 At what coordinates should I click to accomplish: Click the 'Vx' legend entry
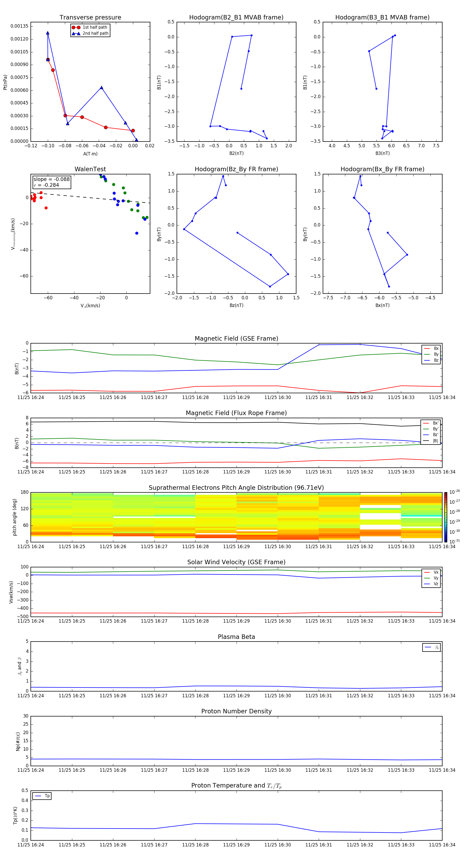(431, 572)
